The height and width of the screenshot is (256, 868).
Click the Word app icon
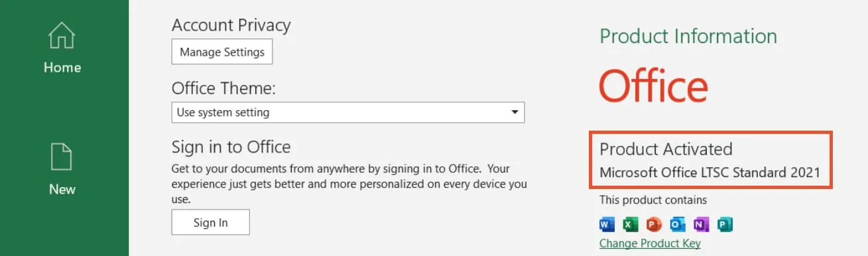pos(607,225)
